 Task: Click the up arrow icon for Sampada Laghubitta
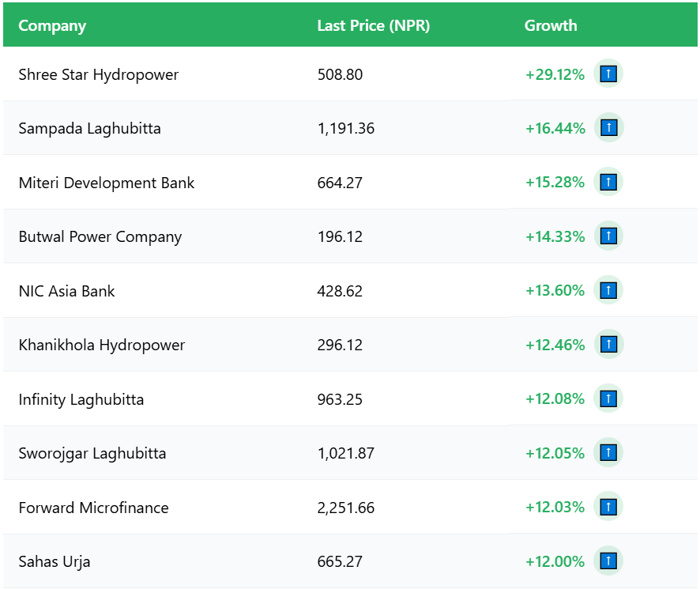click(608, 128)
